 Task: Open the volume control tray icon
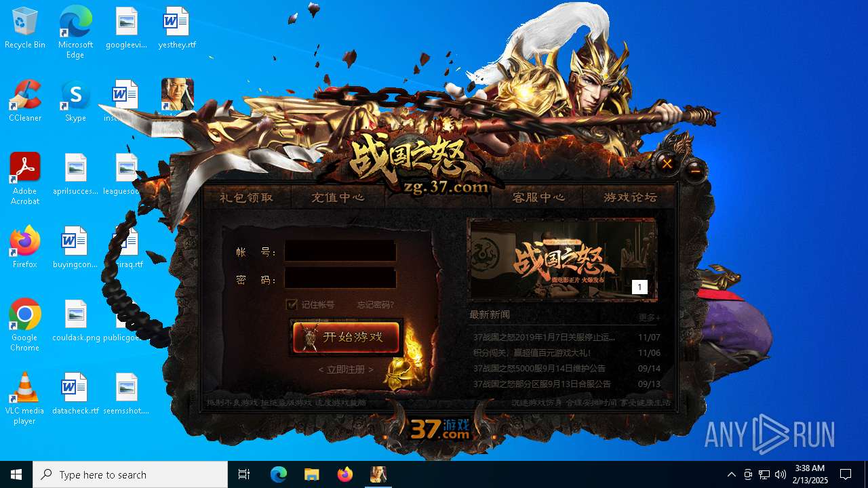(x=781, y=474)
